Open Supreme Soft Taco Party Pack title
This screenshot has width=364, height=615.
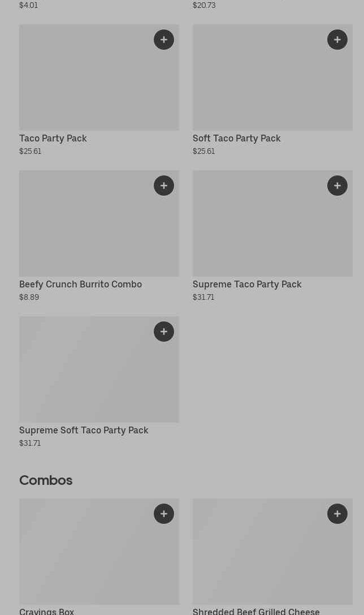(x=84, y=430)
